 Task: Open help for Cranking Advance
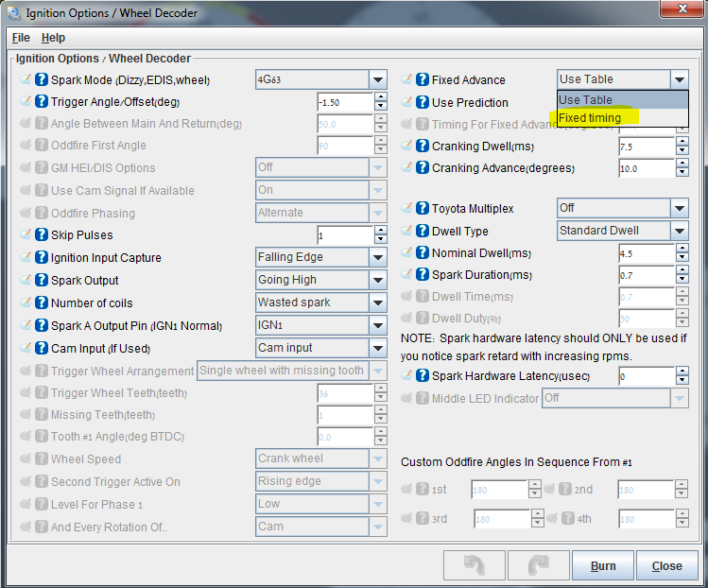point(423,167)
